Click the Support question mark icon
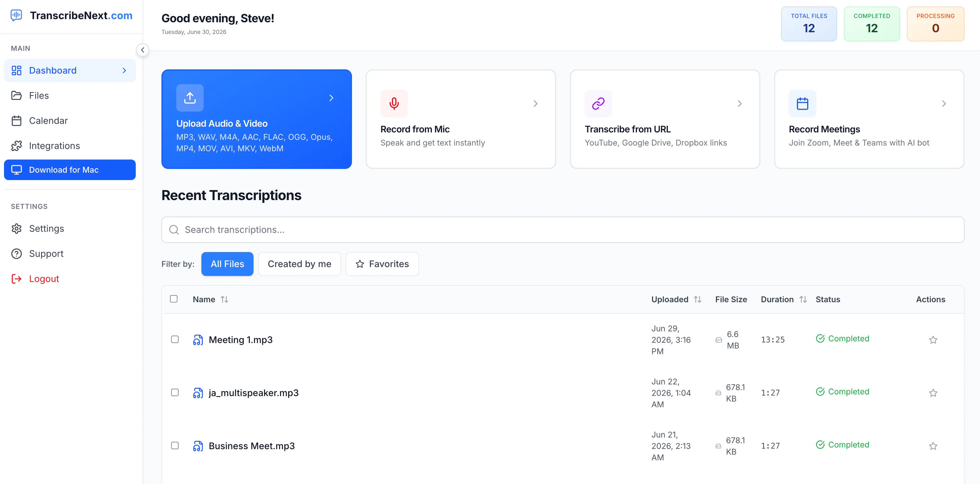 [x=16, y=253]
